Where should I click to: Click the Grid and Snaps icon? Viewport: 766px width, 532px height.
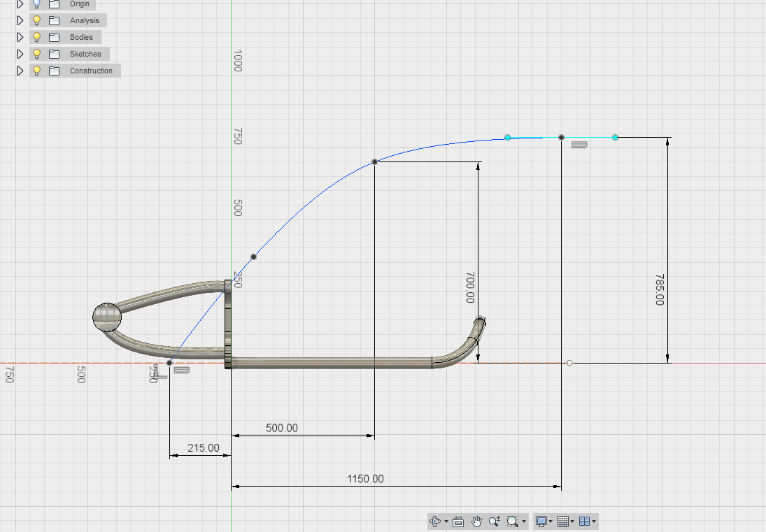pyautogui.click(x=563, y=522)
